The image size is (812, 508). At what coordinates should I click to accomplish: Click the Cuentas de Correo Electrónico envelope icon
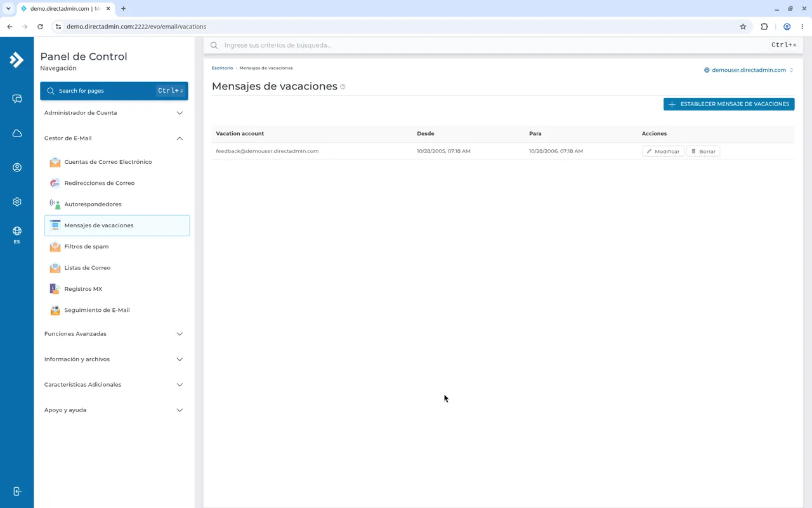[55, 162]
